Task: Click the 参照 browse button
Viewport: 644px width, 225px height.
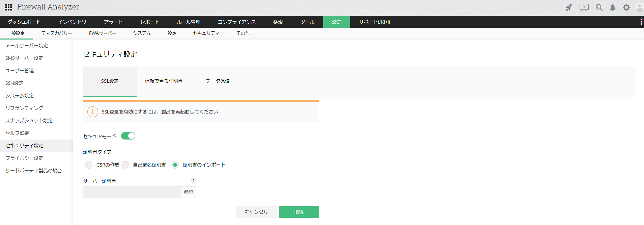Action: (x=189, y=192)
